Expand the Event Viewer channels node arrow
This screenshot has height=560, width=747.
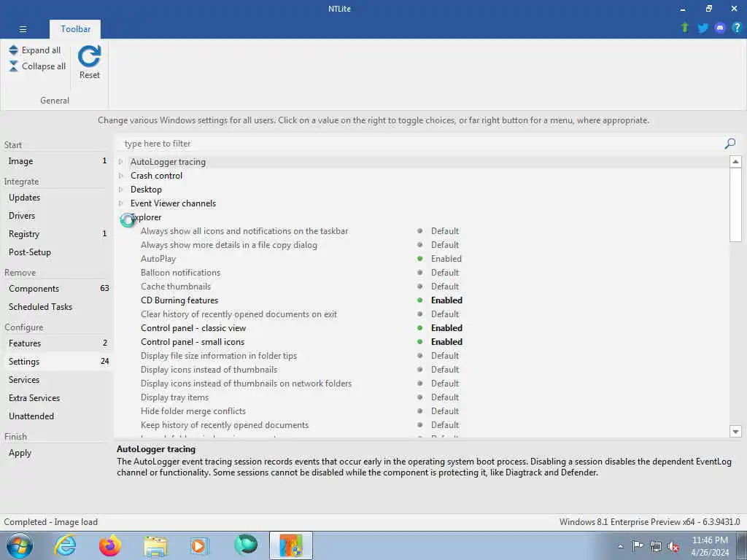(x=121, y=203)
